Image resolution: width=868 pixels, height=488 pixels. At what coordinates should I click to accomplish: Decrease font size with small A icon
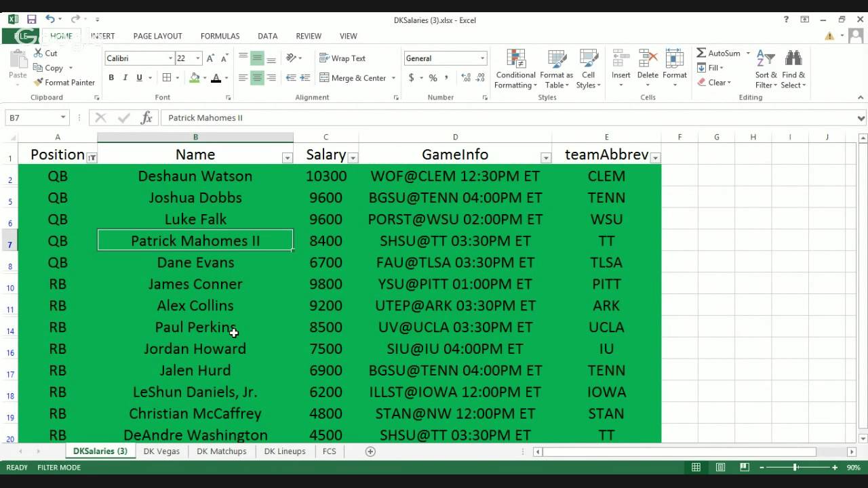(x=224, y=58)
